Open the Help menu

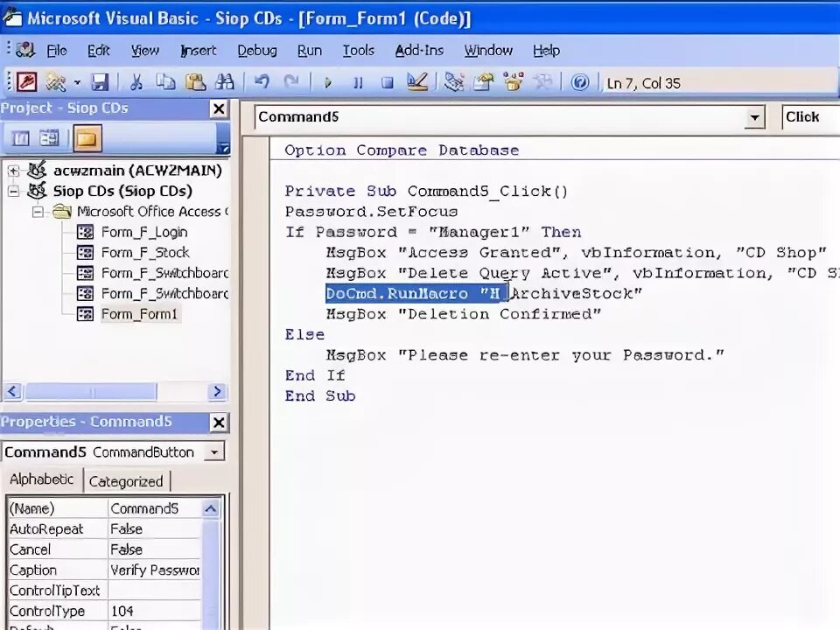(x=546, y=51)
